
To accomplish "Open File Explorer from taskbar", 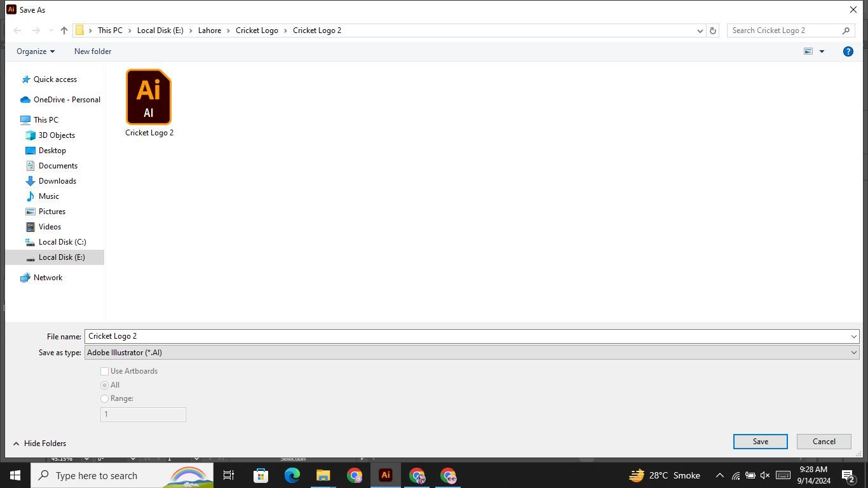I will (x=323, y=475).
